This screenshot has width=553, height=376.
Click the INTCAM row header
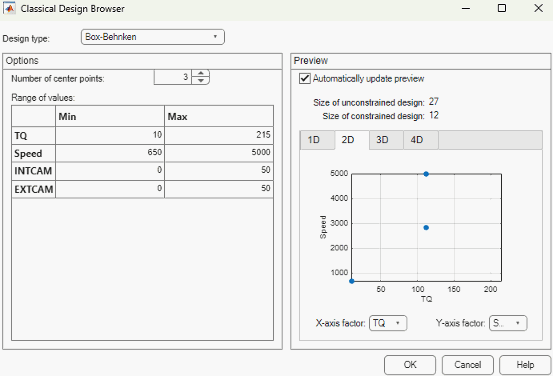coord(34,171)
